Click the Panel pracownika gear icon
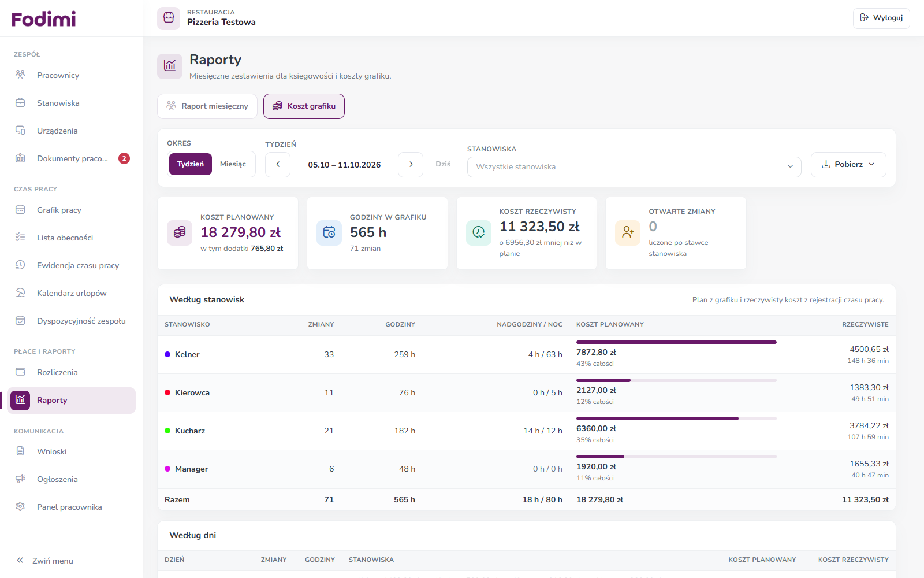924x578 pixels. (20, 507)
